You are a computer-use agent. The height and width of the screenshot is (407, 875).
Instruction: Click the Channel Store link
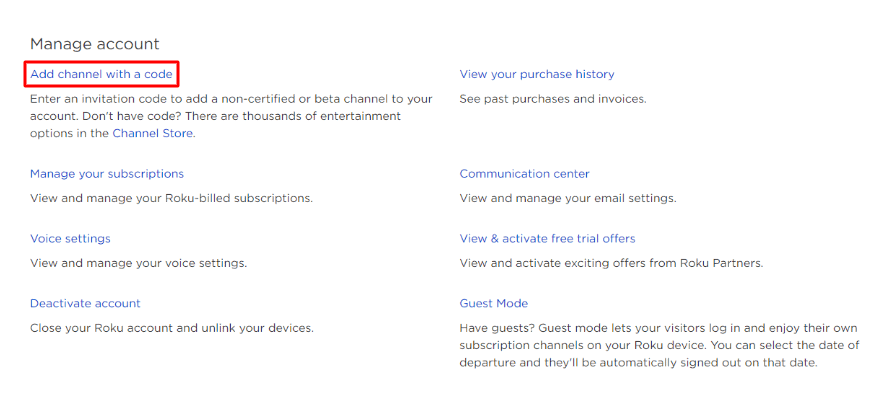coord(152,133)
